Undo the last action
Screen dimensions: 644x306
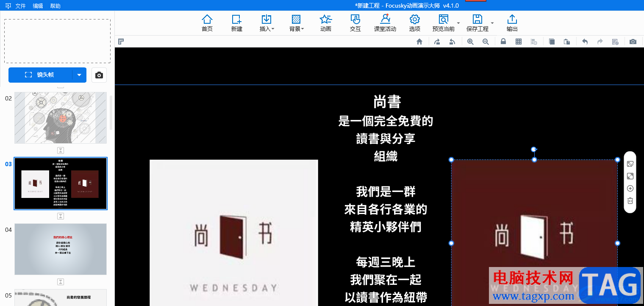585,42
